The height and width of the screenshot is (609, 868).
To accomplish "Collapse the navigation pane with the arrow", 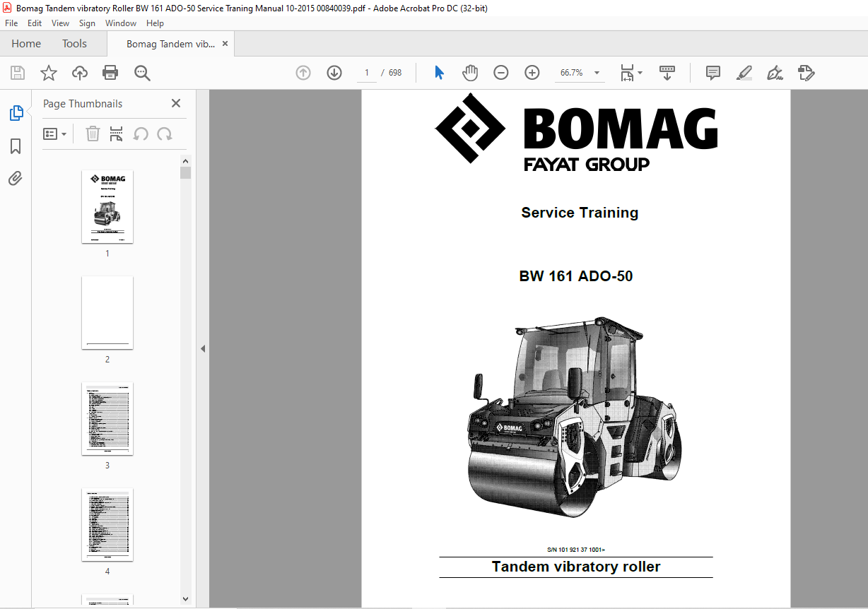I will pos(203,348).
